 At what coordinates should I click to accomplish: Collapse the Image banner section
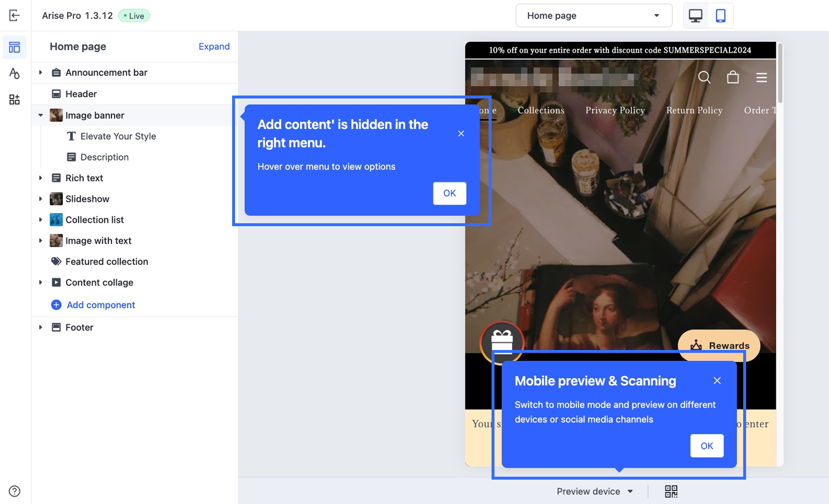click(40, 115)
